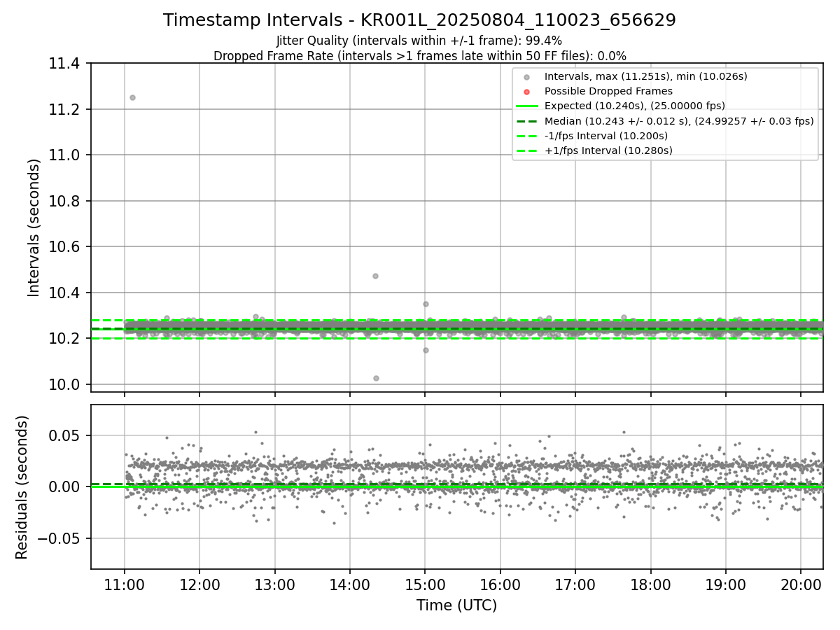Select the 'Dropped Frame Rate' 0.0% subtitle line
The width and height of the screenshot is (840, 630).
tap(419, 55)
